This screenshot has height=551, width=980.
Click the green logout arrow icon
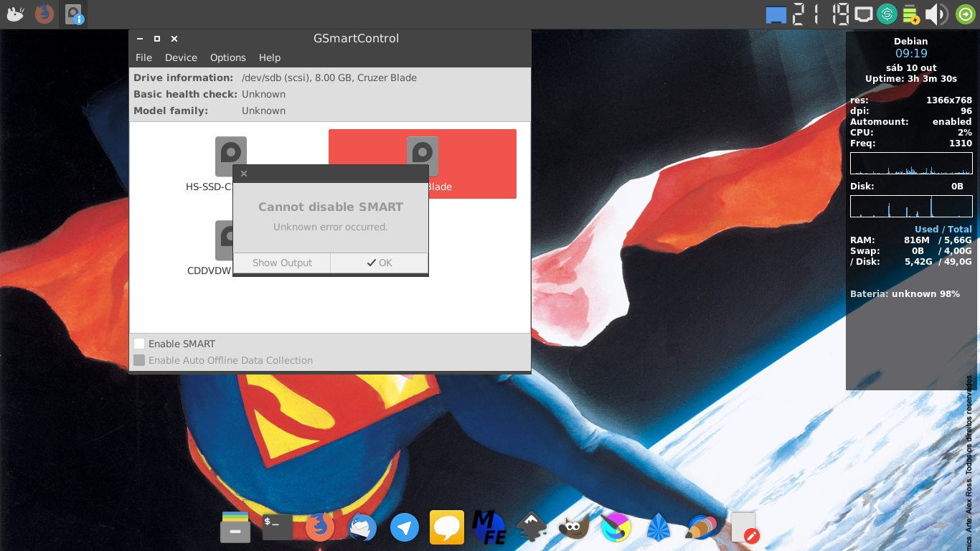point(966,14)
